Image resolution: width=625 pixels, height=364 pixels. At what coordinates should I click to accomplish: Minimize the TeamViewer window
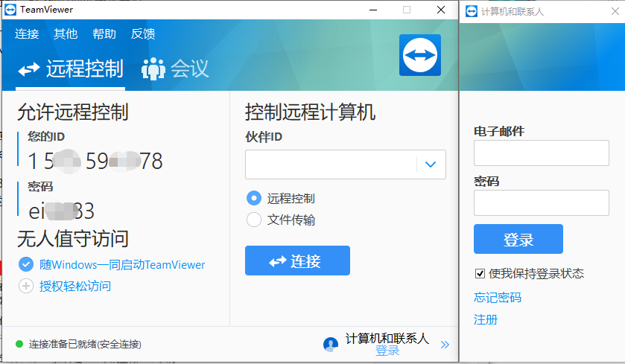pos(373,10)
